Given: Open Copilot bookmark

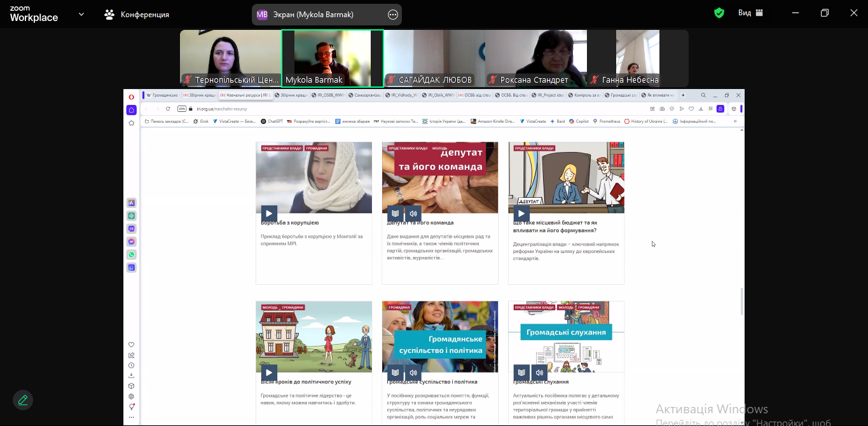Looking at the screenshot, I should [580, 121].
